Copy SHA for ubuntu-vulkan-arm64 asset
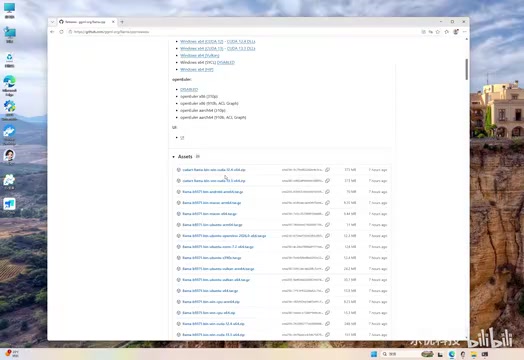524x360 pixels. [328, 269]
